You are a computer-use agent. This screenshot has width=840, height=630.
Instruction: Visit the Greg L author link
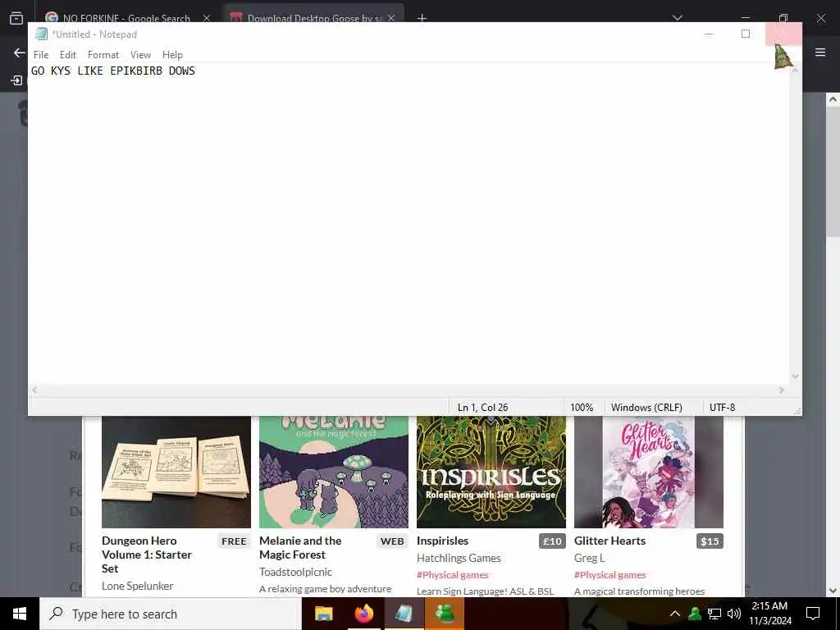(589, 558)
